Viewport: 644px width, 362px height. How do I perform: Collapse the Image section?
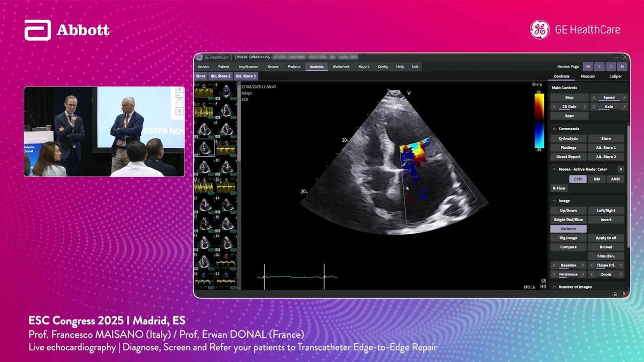554,201
